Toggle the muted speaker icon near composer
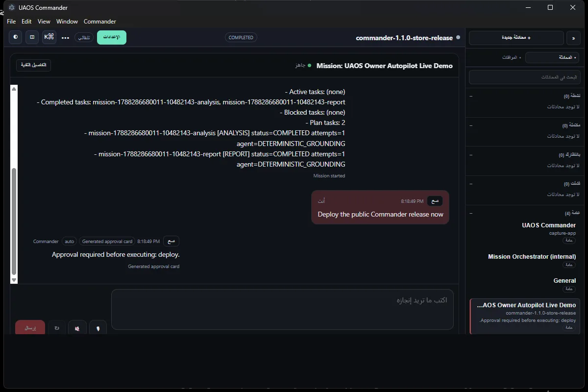The width and height of the screenshot is (588, 392). pyautogui.click(x=77, y=328)
